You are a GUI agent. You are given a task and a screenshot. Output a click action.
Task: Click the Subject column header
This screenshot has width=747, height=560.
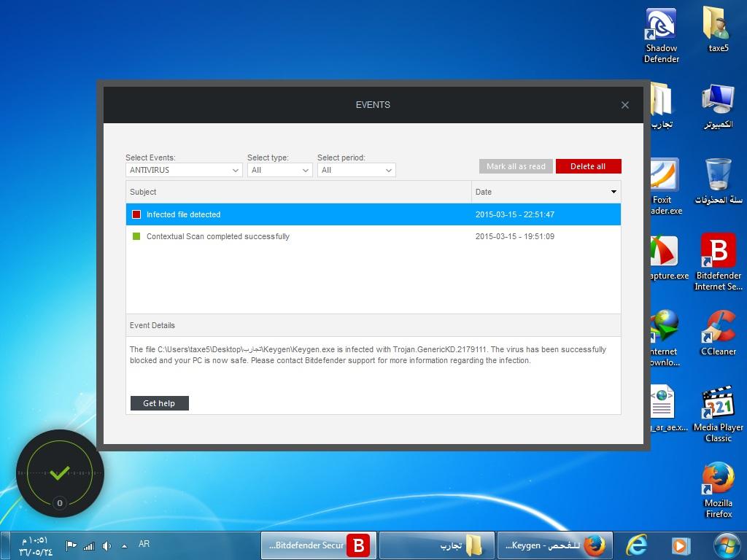[x=298, y=192]
